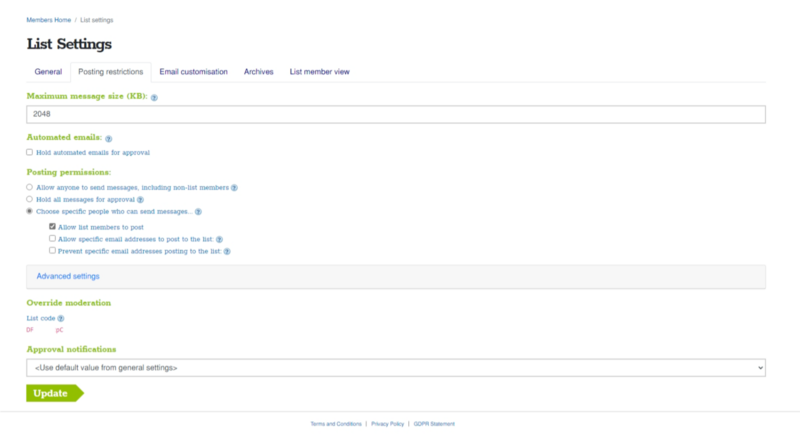Click help icon beside 'Choose specific people' option

(x=199, y=212)
